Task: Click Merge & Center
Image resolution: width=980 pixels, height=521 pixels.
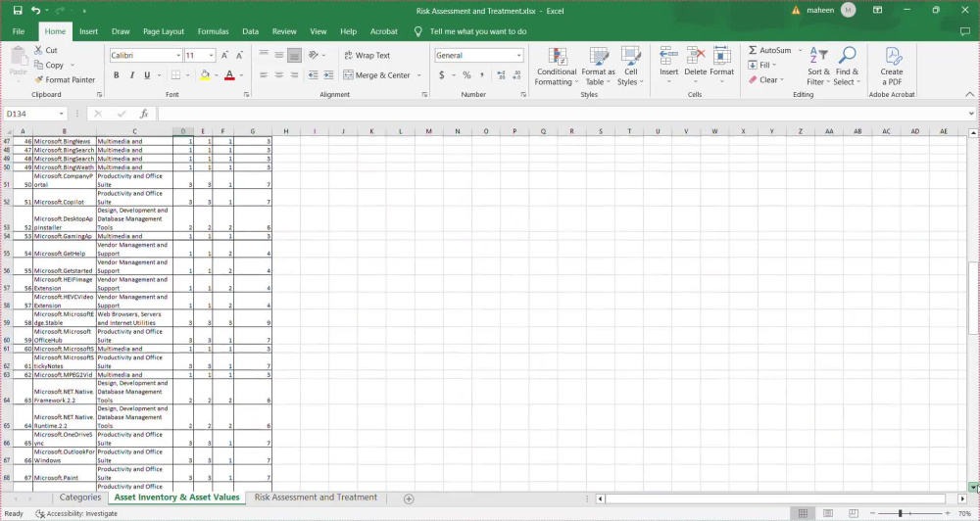Action: tap(377, 75)
